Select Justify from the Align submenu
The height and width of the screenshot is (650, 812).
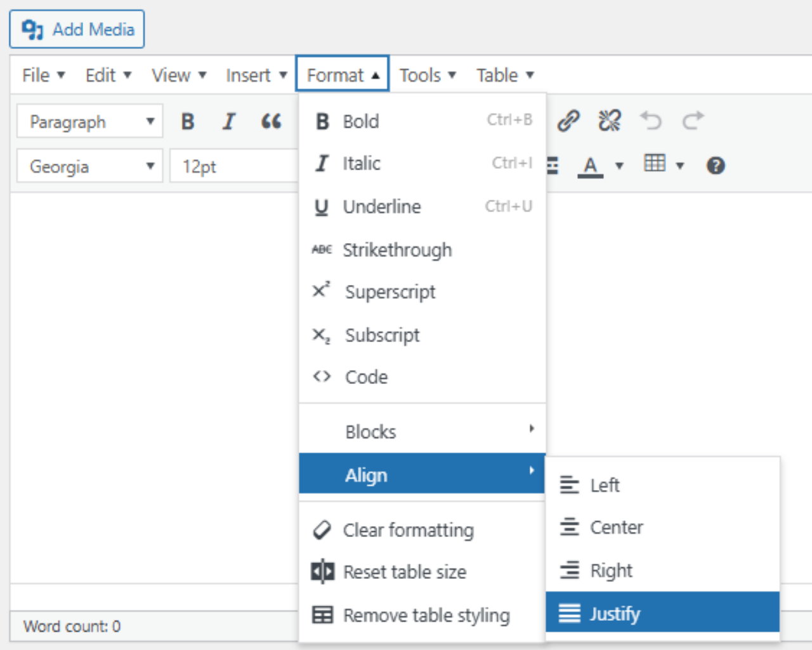pyautogui.click(x=615, y=613)
